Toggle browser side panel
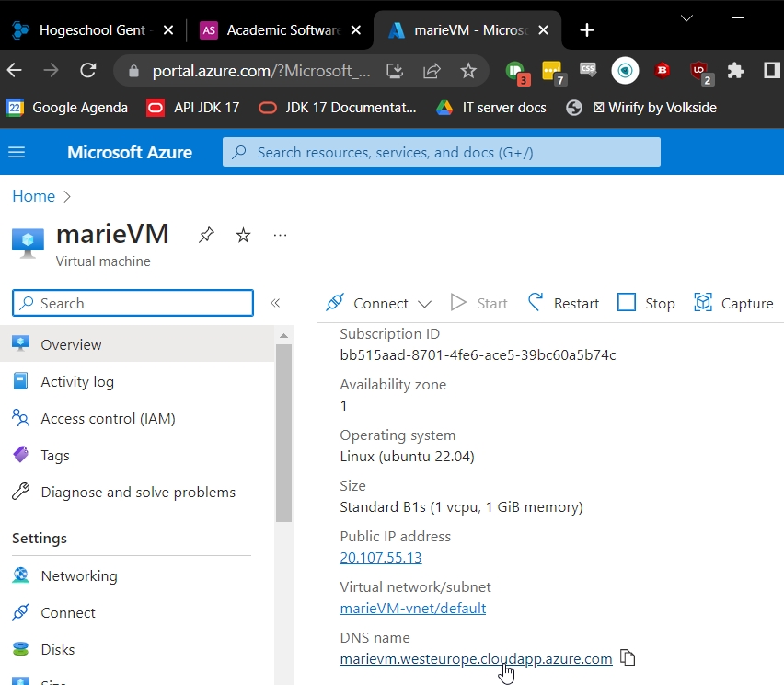Image resolution: width=784 pixels, height=685 pixels. click(x=771, y=70)
